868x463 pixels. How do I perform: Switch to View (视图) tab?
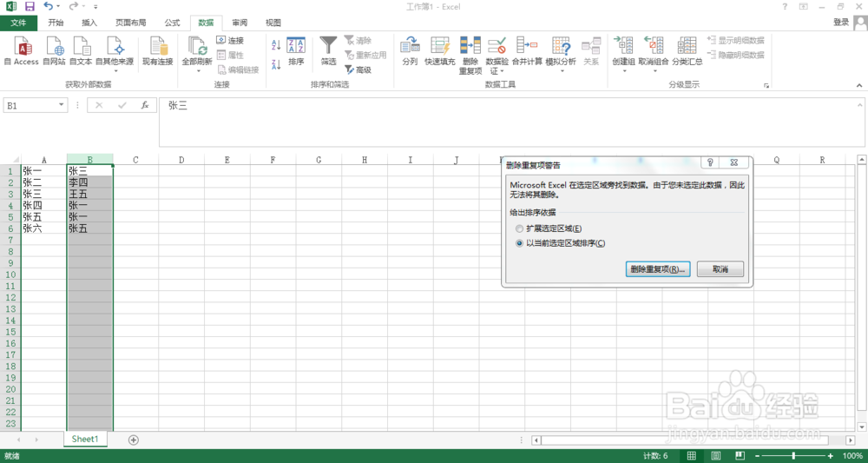(x=273, y=23)
